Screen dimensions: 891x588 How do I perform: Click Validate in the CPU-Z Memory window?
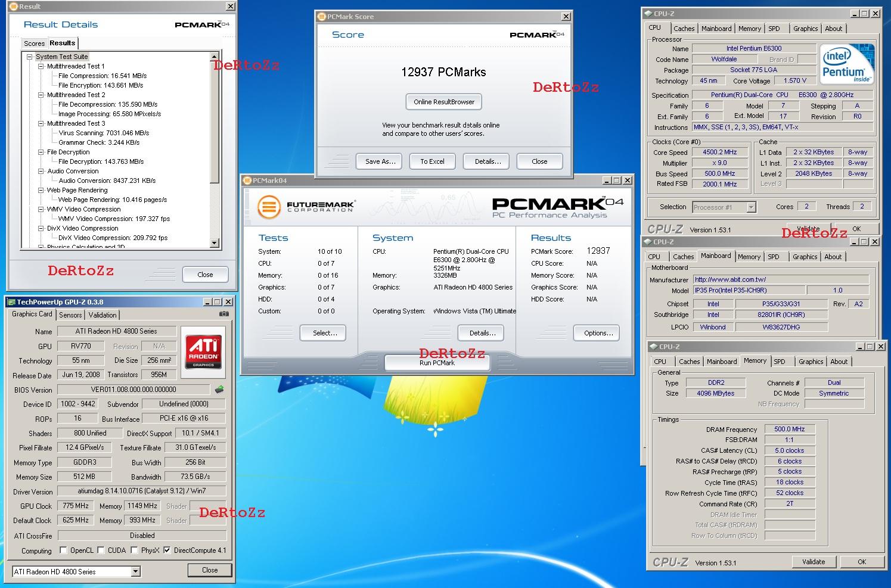click(814, 562)
